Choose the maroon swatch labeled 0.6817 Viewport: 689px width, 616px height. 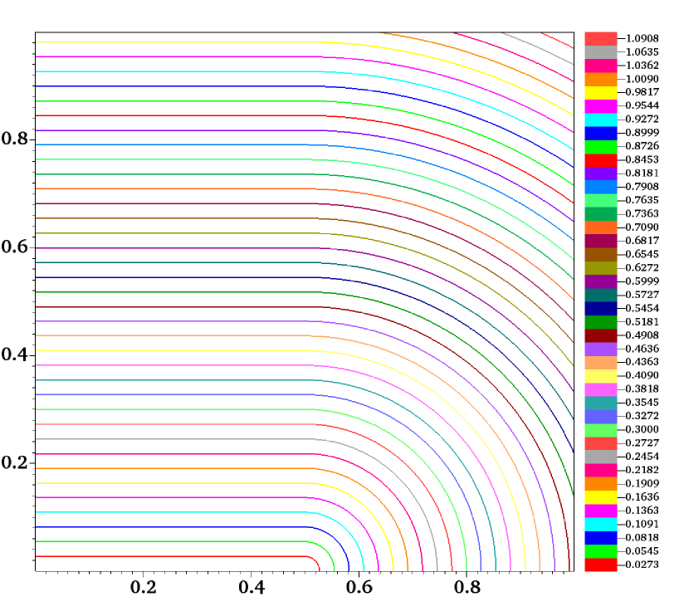coord(601,241)
